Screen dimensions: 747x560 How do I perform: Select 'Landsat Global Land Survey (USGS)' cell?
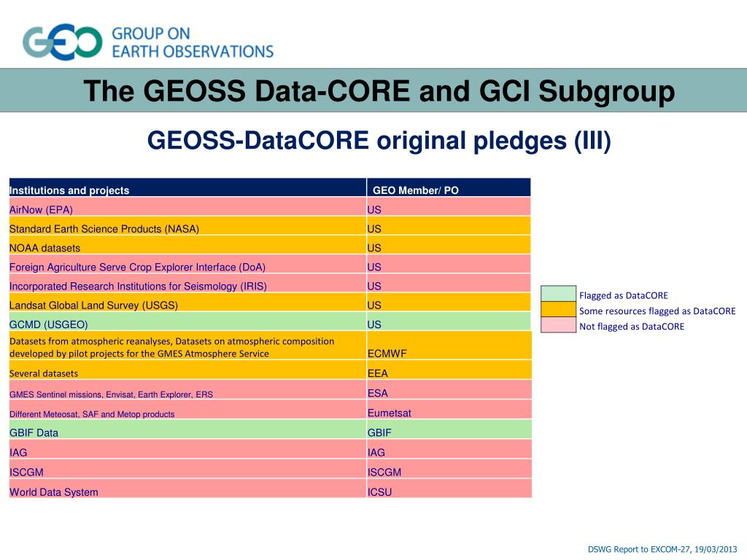187,303
